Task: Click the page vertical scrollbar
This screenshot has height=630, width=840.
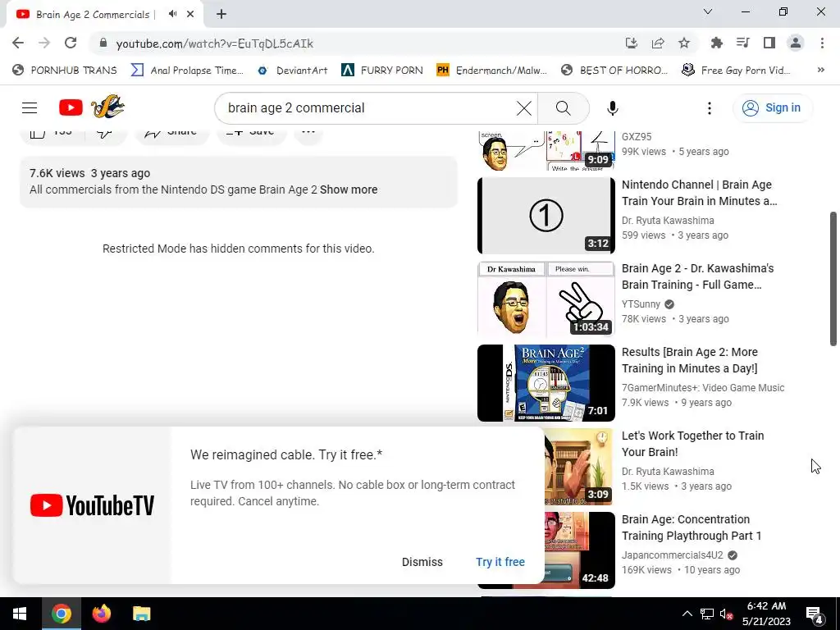Action: pyautogui.click(x=833, y=279)
